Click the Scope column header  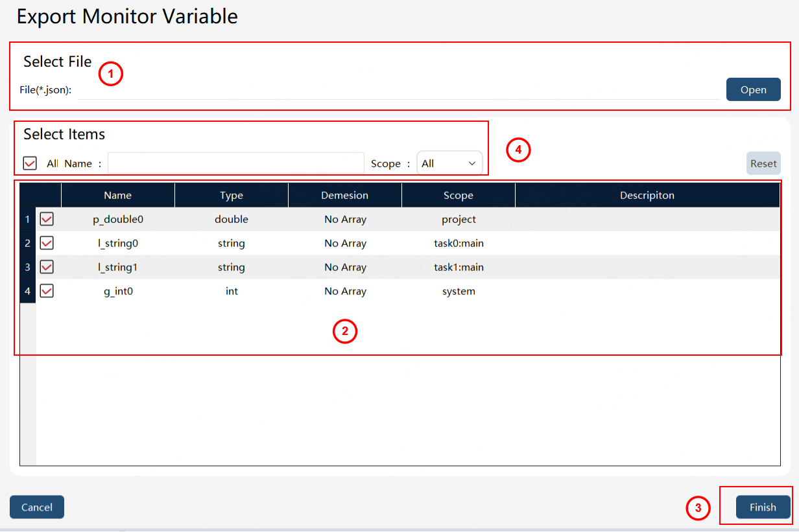tap(459, 195)
